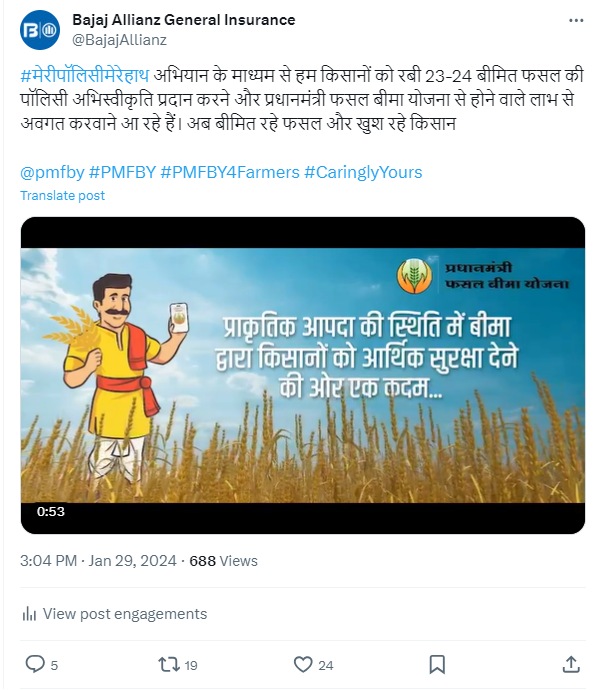The image size is (600, 690).
Task: Open the #CaringlyYours hashtag
Action: click(363, 172)
